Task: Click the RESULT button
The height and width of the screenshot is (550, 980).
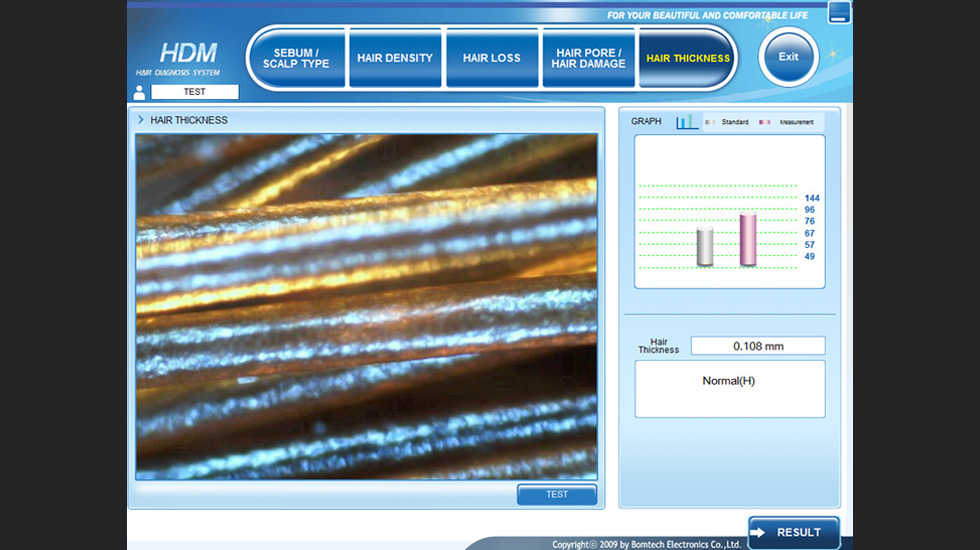Action: (794, 533)
